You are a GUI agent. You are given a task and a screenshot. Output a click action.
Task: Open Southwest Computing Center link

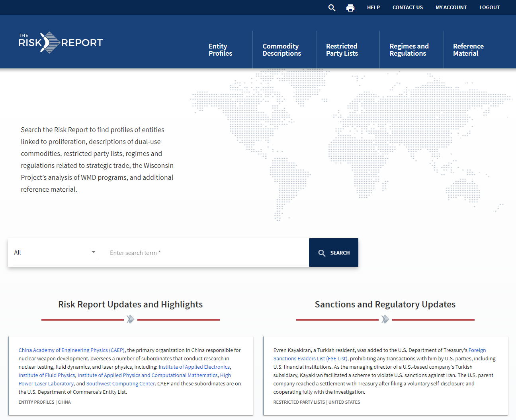[x=121, y=384]
